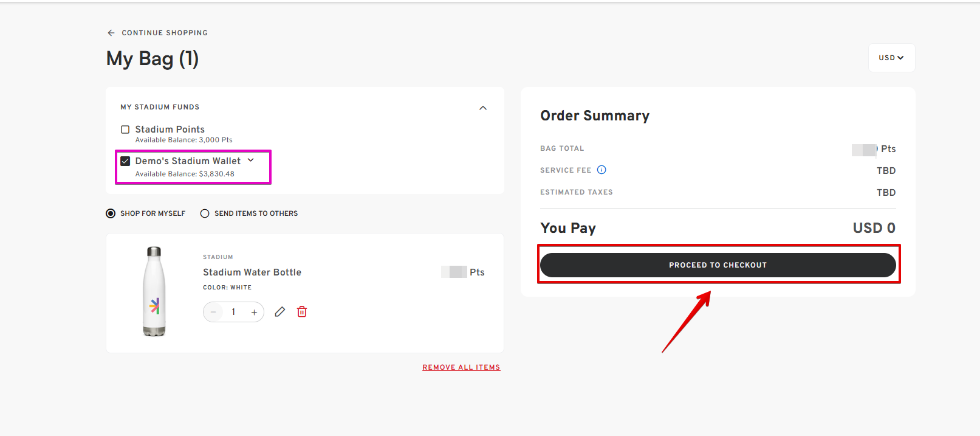The image size is (980, 436).
Task: Click the pencil edit icon for the water bottle
Action: (279, 312)
